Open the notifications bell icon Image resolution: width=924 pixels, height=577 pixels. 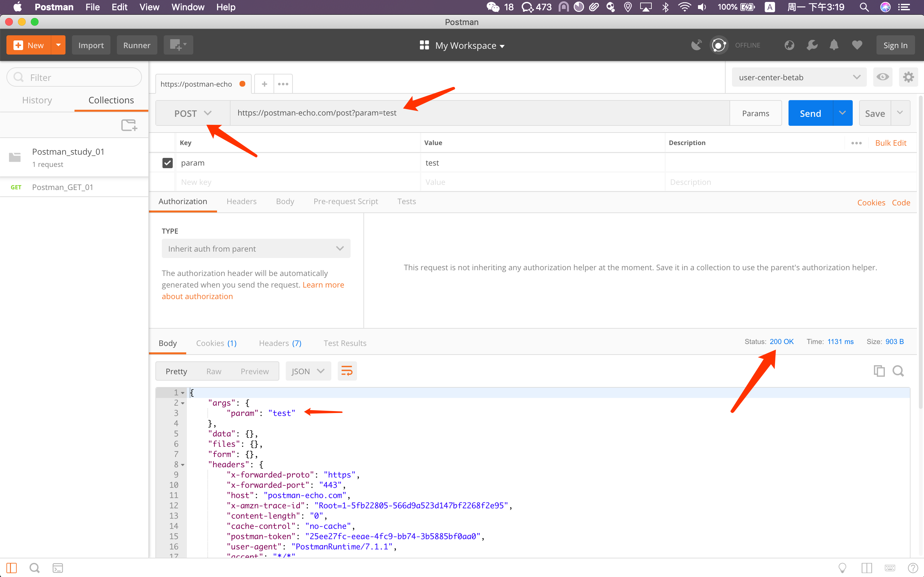coord(834,45)
